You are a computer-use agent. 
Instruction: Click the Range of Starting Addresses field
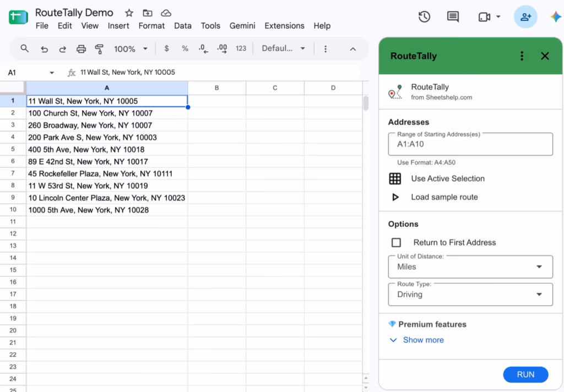coord(470,144)
